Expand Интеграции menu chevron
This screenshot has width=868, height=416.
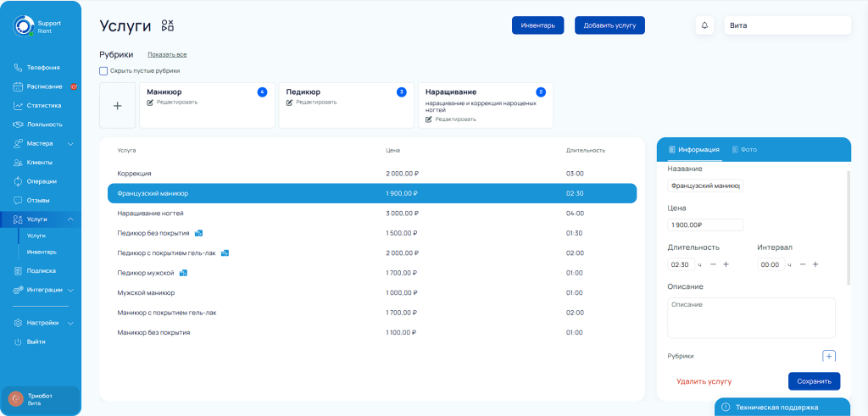click(x=71, y=290)
